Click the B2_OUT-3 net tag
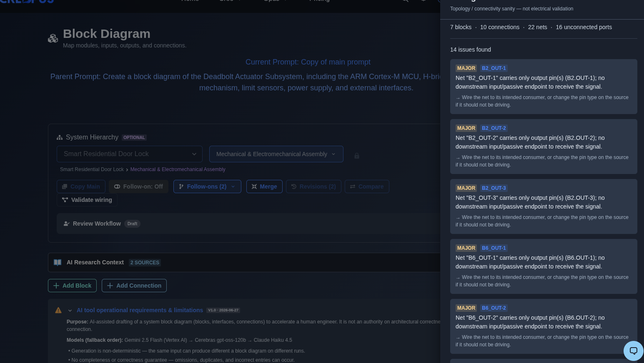 click(494, 188)
